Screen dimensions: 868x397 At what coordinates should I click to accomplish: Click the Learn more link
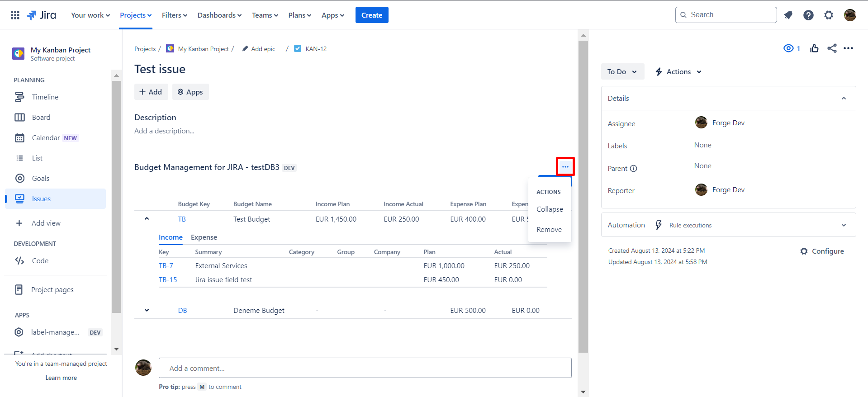(61, 378)
